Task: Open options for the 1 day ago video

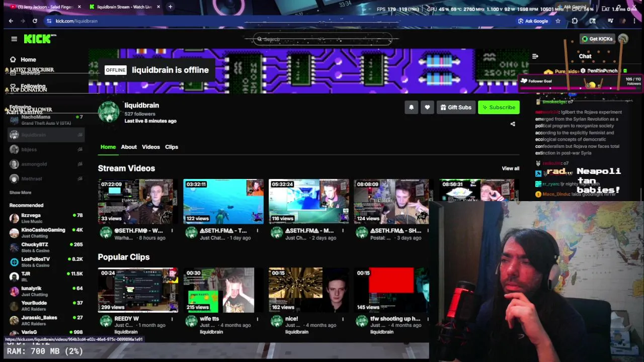Action: (x=258, y=231)
